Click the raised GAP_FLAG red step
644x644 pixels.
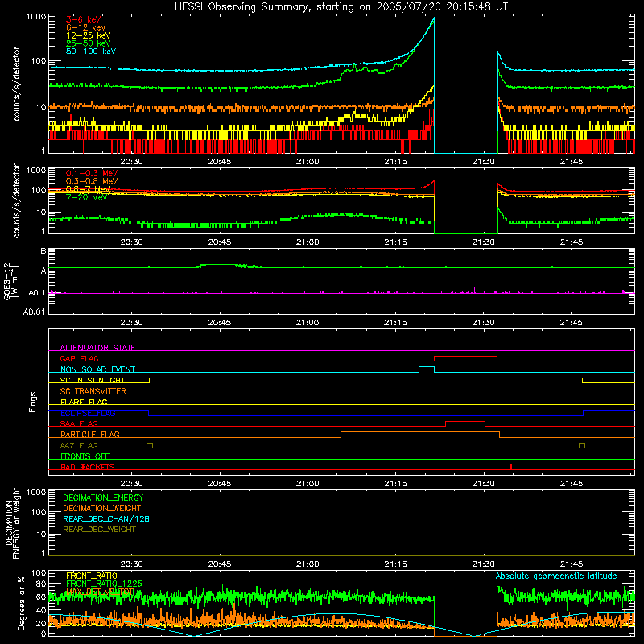point(466,357)
